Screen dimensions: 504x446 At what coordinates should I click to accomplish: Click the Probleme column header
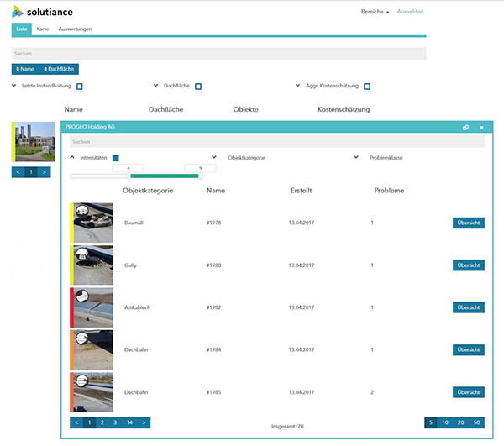(389, 191)
